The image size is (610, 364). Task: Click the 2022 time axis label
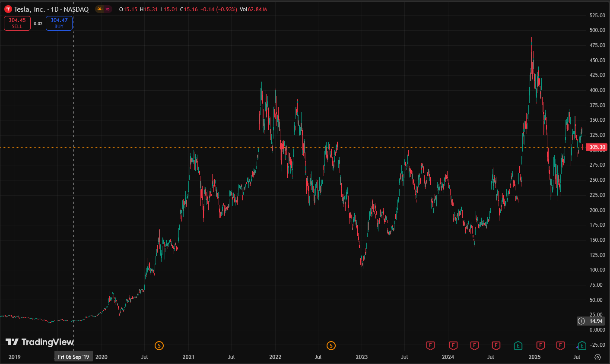point(275,357)
